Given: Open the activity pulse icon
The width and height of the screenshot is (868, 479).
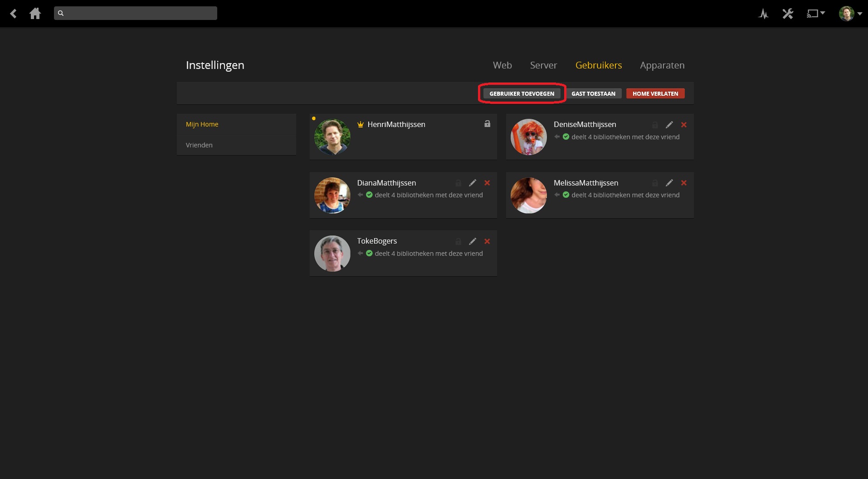Looking at the screenshot, I should [763, 14].
